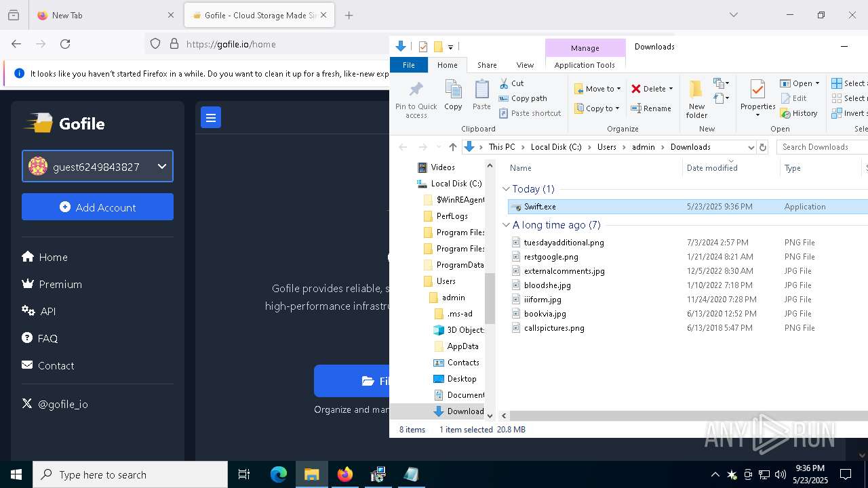Viewport: 868px width, 488px height.
Task: Click Paste shortcut in ribbon
Action: coord(530,113)
